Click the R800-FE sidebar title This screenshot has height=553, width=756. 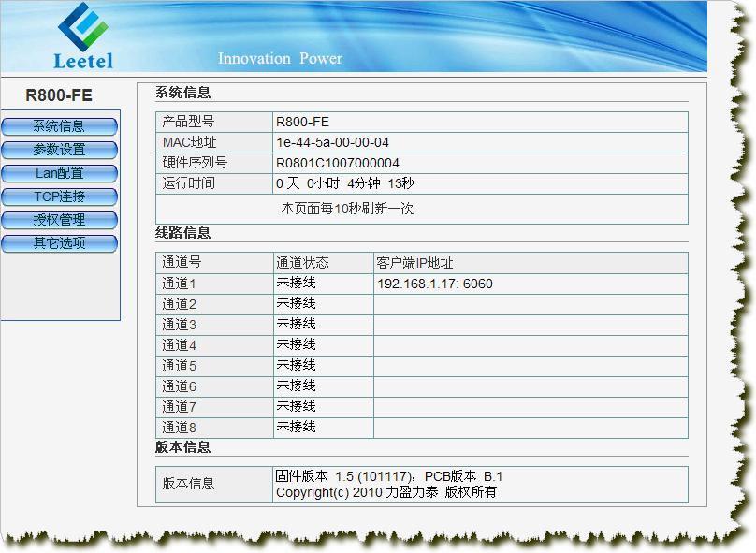point(59,95)
